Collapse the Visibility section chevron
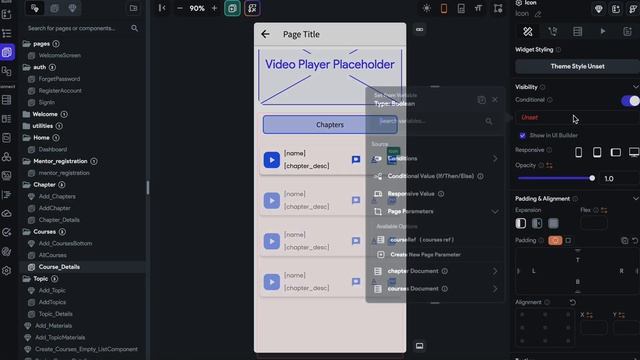The image size is (640, 360). (x=636, y=87)
